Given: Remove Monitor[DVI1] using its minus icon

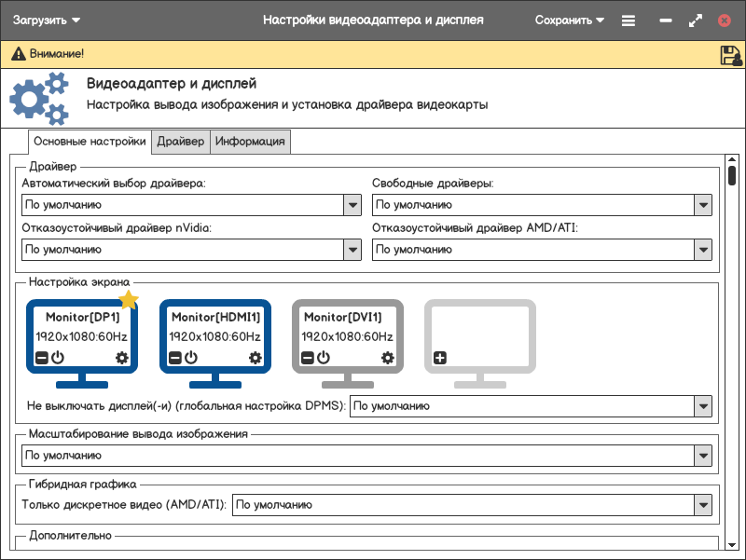Looking at the screenshot, I should coord(307,358).
